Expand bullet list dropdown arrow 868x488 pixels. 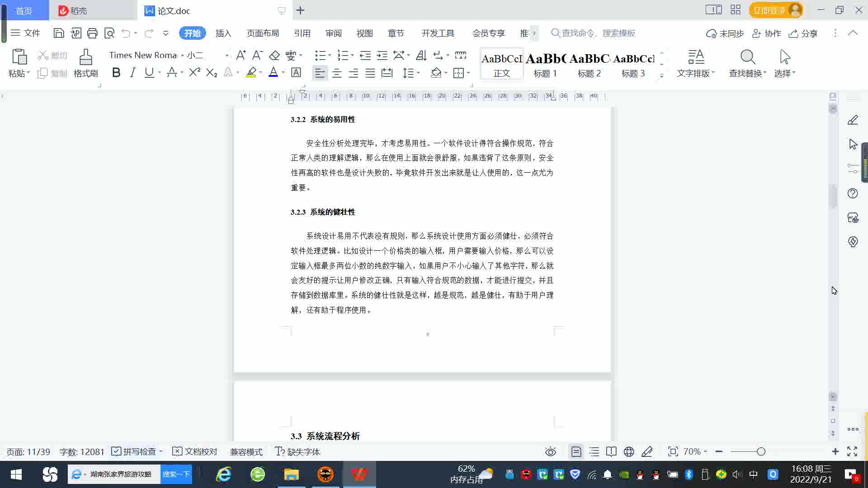point(330,55)
